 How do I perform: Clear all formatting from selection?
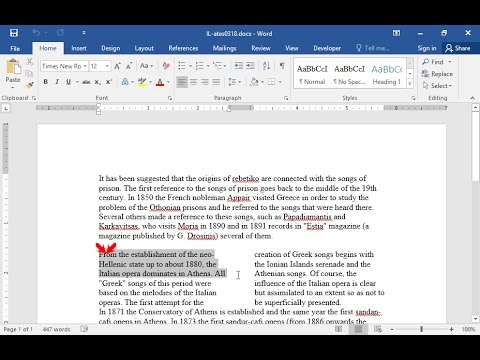166,66
